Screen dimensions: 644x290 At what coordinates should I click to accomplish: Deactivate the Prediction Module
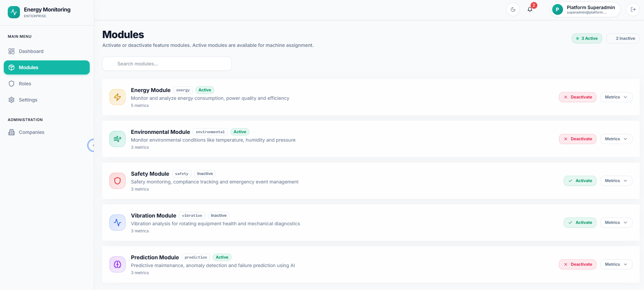tap(578, 264)
